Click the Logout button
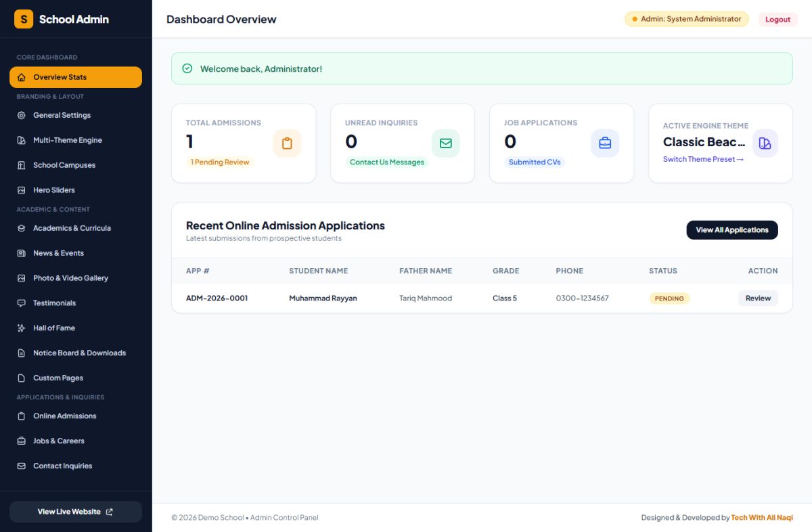This screenshot has height=532, width=812. [x=778, y=20]
